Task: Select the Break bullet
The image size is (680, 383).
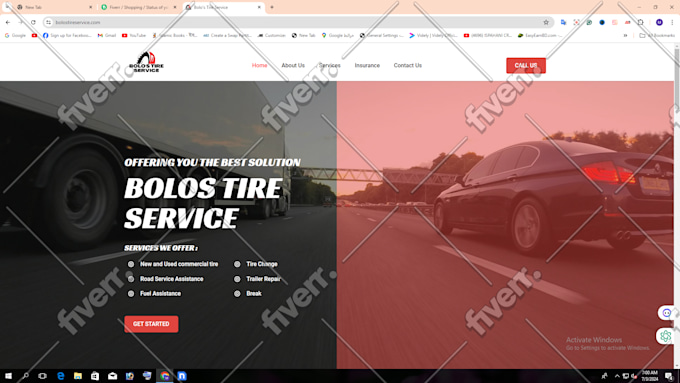Action: click(248, 294)
